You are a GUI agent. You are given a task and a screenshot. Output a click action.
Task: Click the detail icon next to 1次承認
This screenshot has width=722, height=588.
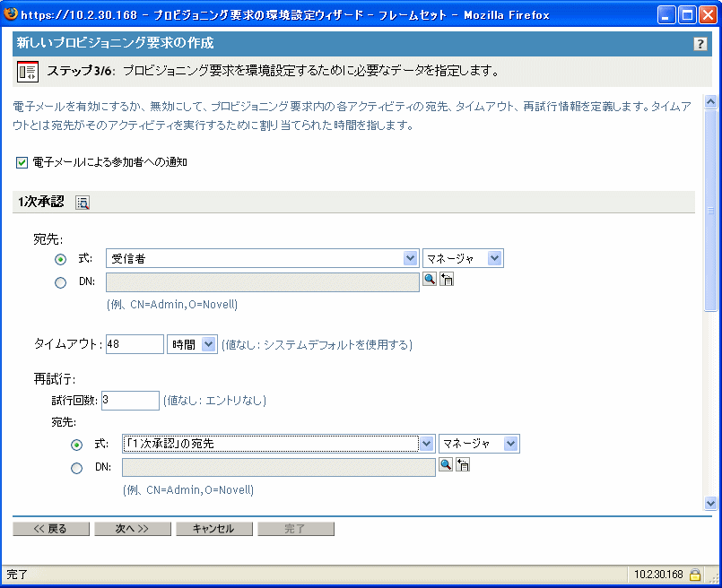(83, 203)
